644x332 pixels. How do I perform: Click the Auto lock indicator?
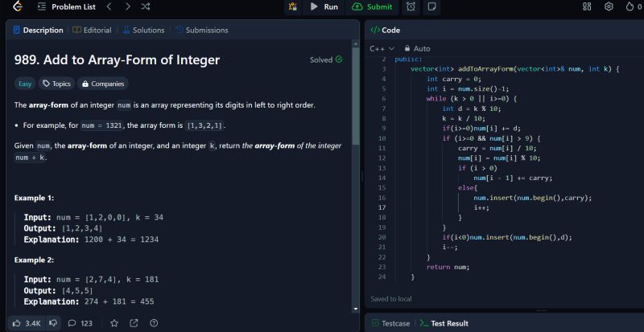(x=417, y=48)
